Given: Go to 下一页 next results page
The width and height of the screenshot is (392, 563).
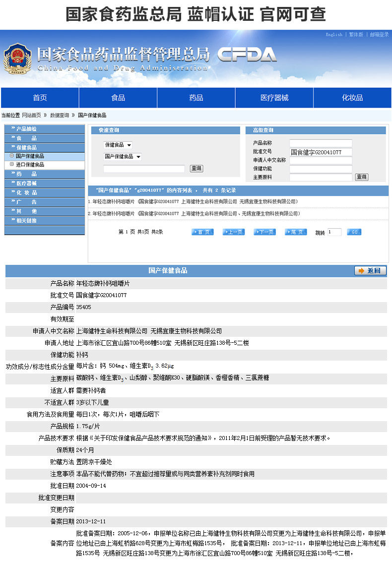Looking at the screenshot, I should 265,232.
